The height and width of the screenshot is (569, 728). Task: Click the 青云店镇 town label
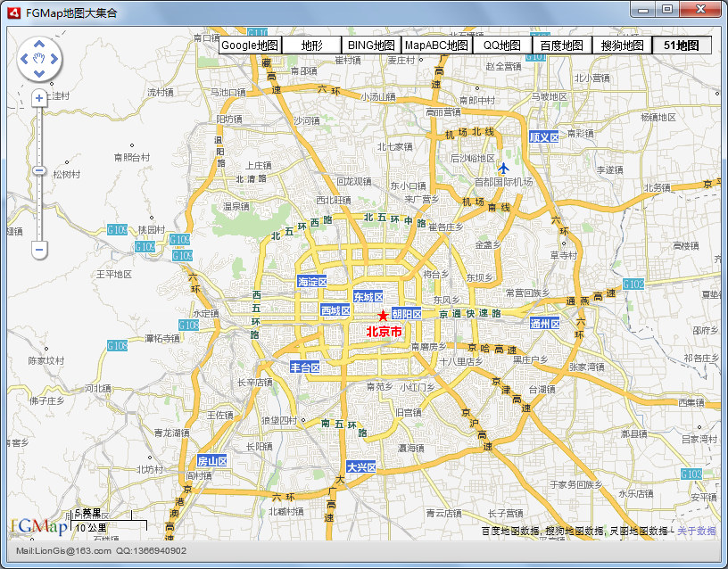(444, 513)
